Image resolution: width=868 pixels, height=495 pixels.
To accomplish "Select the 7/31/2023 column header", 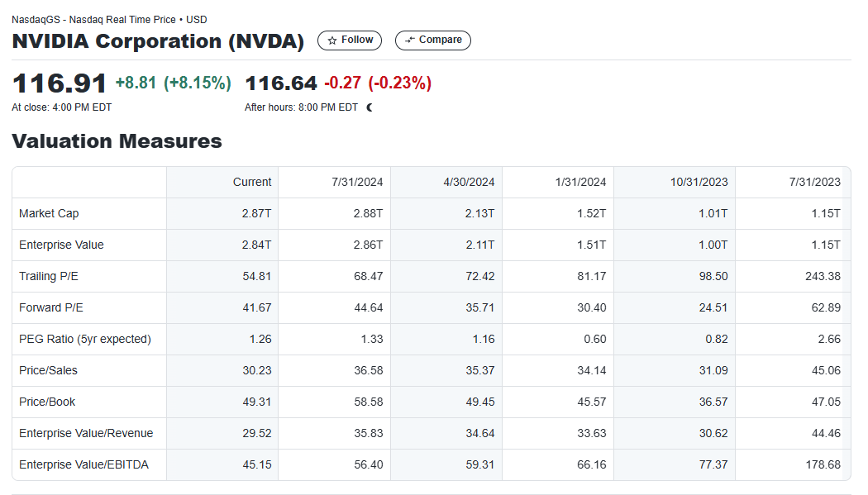I will point(815,182).
